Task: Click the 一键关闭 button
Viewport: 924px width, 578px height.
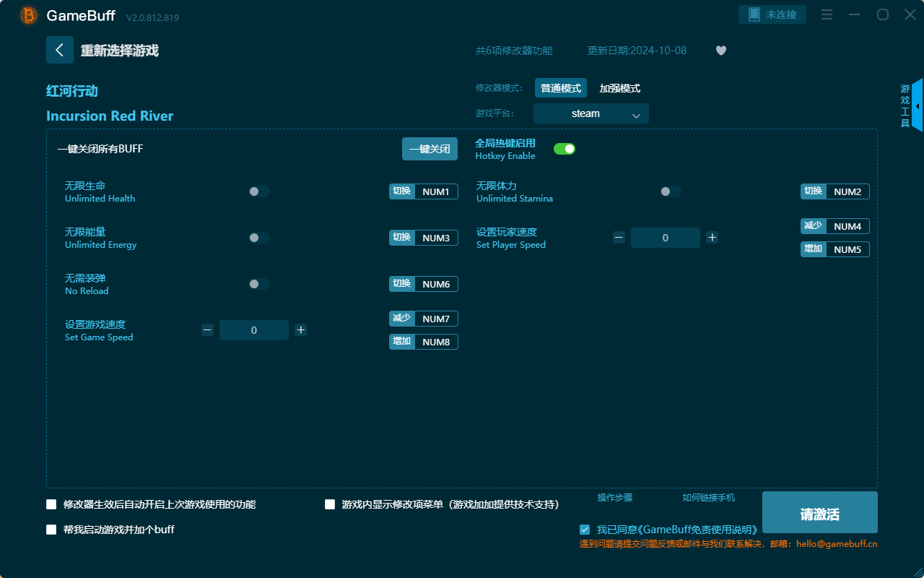Action: coord(430,148)
